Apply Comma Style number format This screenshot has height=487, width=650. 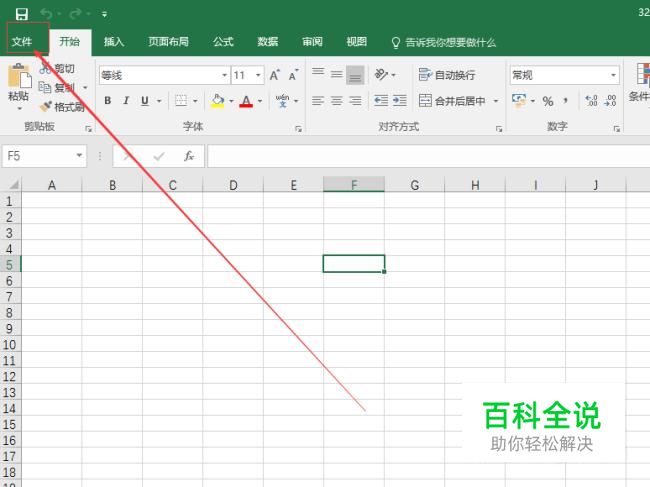point(565,101)
